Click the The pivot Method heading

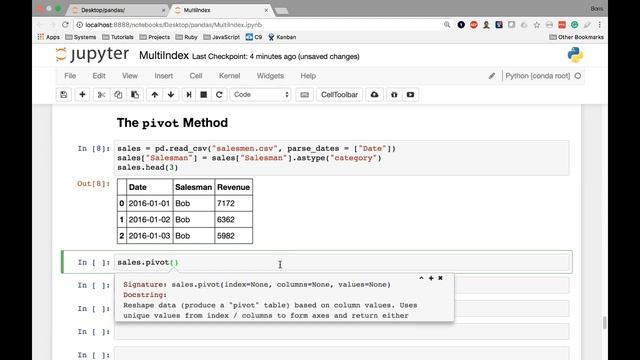(x=172, y=123)
